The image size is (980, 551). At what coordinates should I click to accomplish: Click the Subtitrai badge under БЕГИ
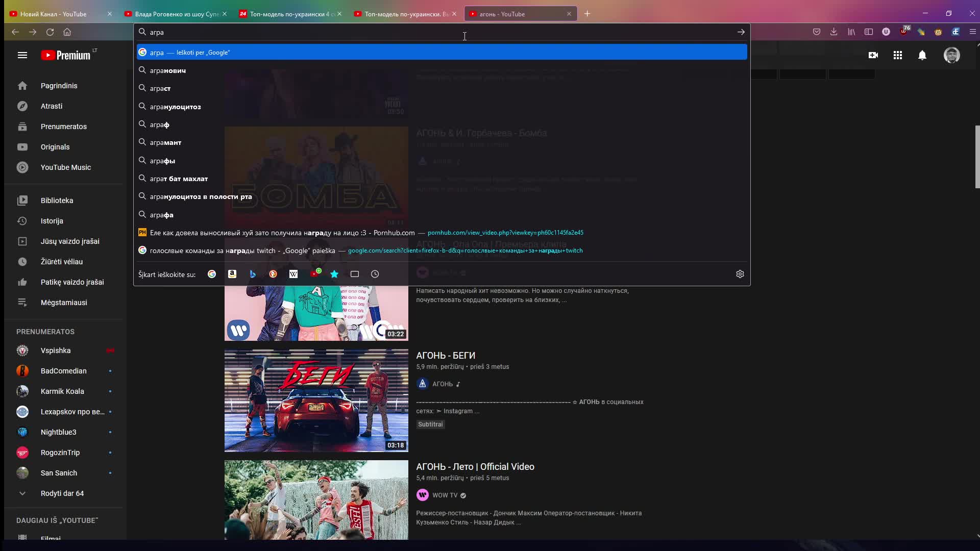[430, 424]
